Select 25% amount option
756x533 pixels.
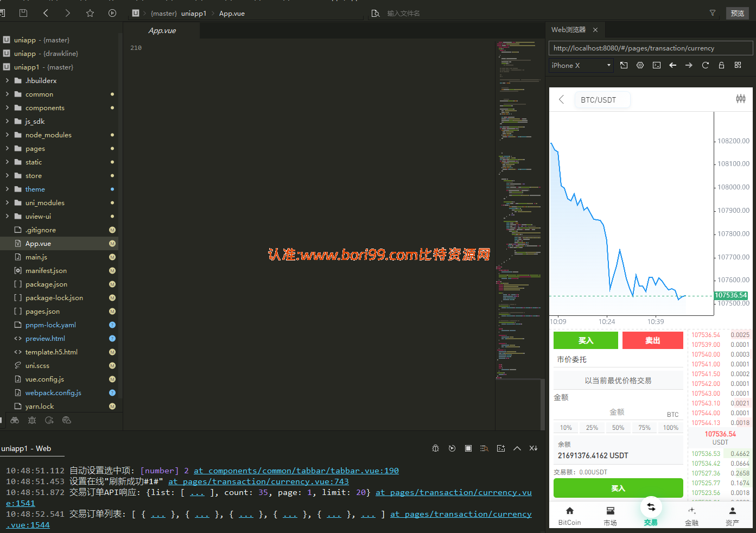[592, 428]
